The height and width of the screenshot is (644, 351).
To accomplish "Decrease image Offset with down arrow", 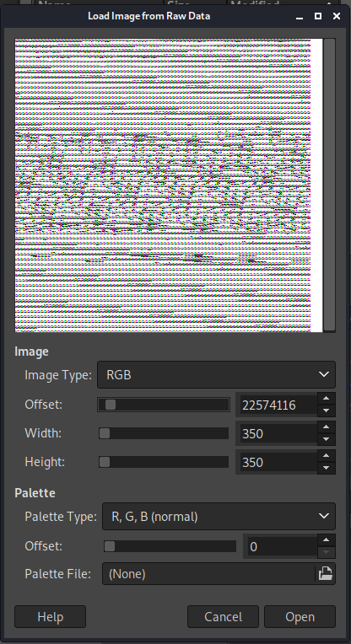I will (327, 411).
